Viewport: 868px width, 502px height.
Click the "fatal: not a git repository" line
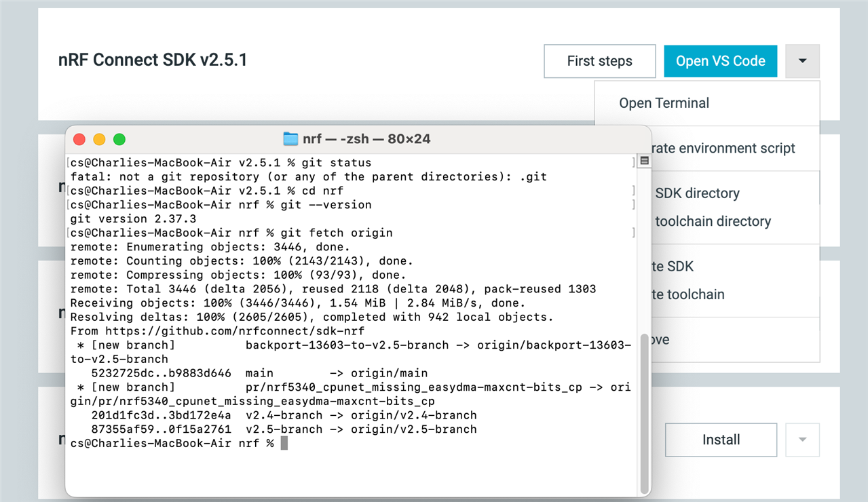coord(308,176)
